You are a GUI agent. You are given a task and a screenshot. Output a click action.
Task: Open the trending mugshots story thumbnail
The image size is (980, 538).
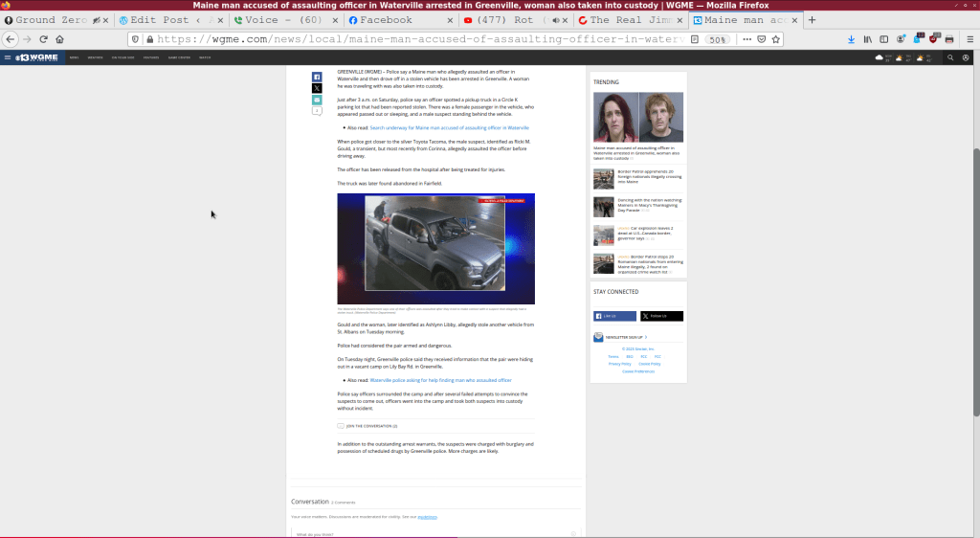(638, 117)
